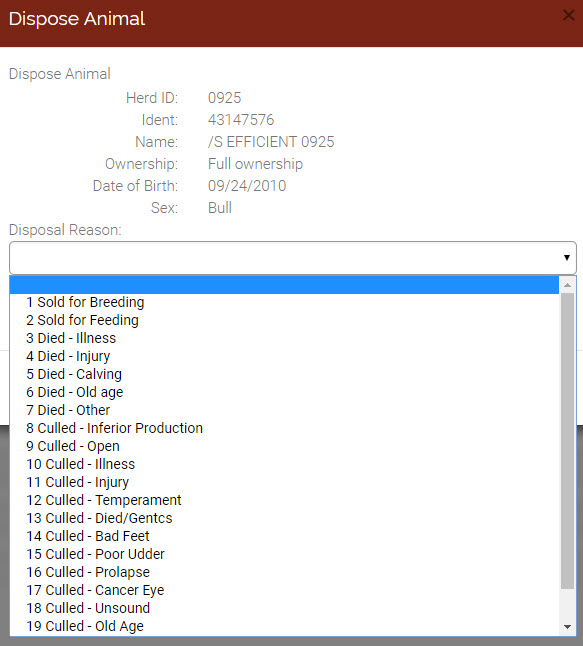Close the Dispose Animal dialog
This screenshot has height=646, width=583.
pyautogui.click(x=569, y=16)
